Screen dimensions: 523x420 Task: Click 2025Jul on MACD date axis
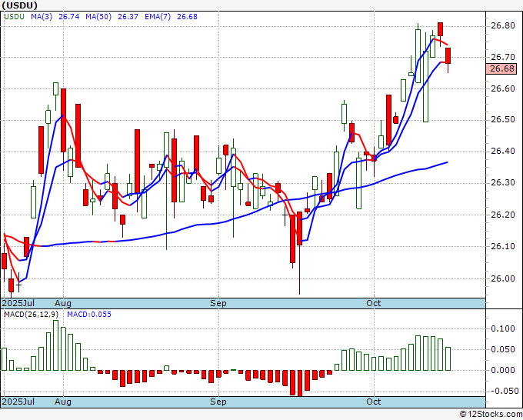(18, 402)
